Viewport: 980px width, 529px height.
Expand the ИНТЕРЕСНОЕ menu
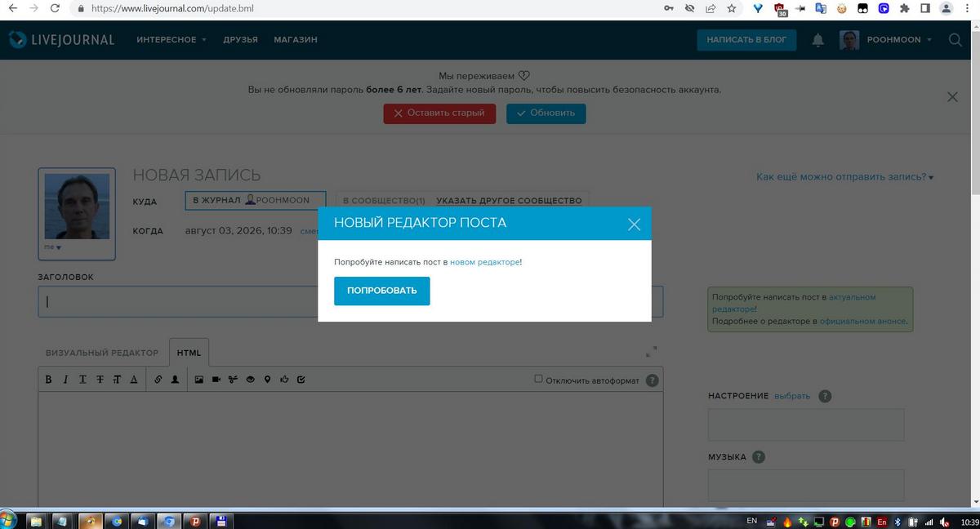click(171, 39)
